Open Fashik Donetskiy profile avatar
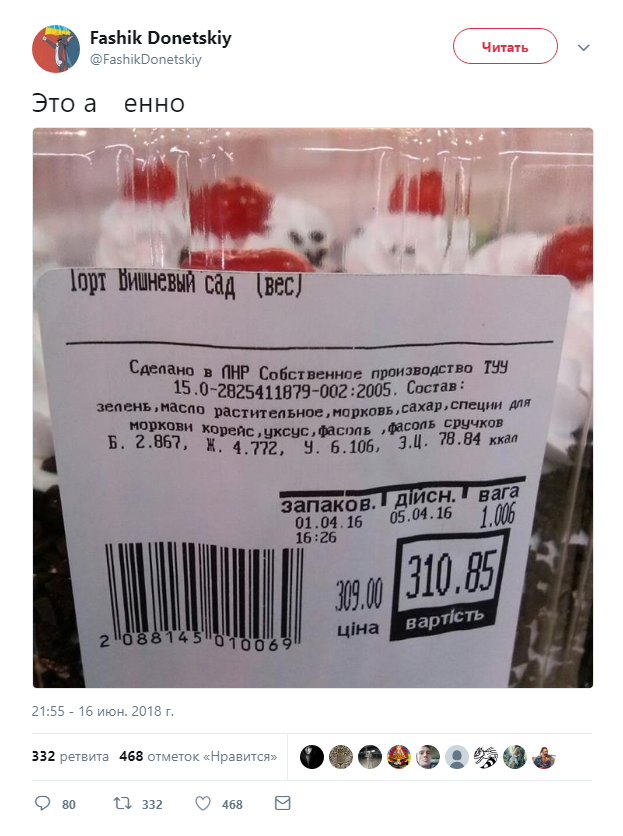623x836 pixels. (56, 49)
